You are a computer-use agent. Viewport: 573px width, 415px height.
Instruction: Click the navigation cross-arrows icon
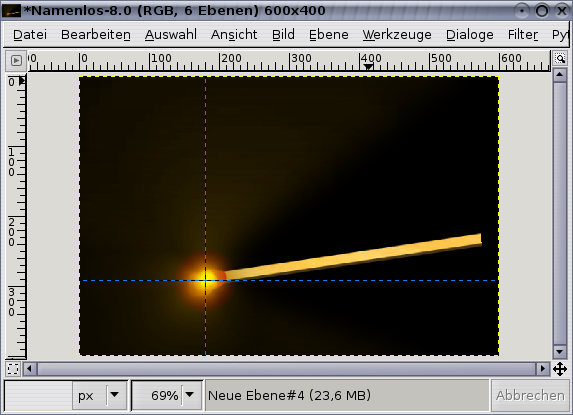(560, 369)
